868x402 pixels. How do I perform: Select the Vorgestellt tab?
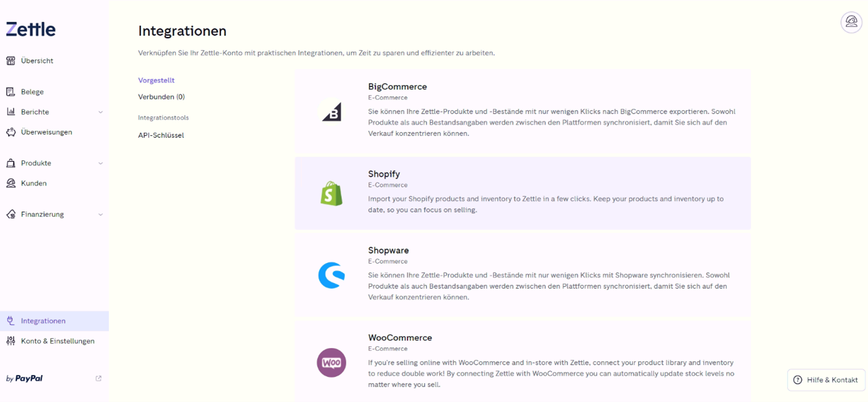(x=157, y=80)
